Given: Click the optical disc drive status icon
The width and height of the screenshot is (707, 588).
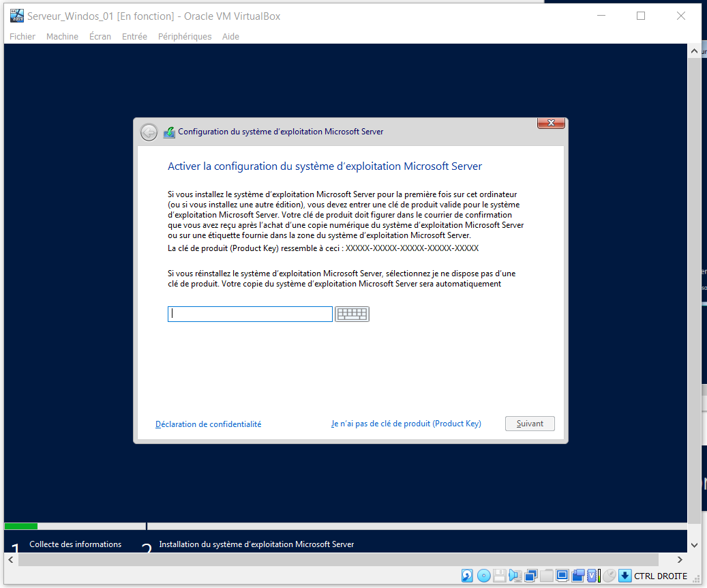Looking at the screenshot, I should pyautogui.click(x=483, y=576).
